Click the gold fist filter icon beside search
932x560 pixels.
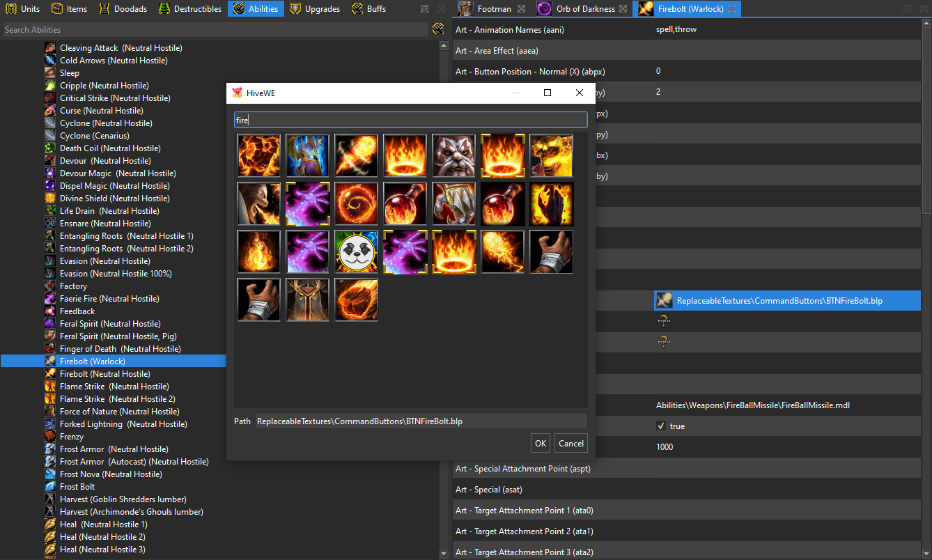point(438,29)
